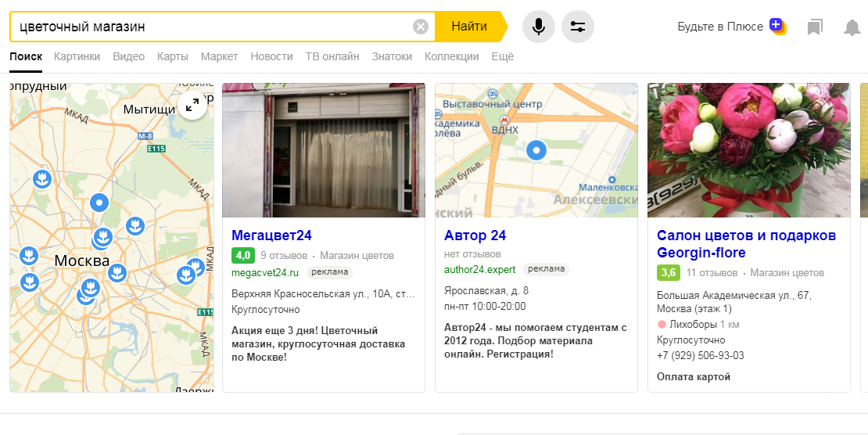
Task: Click the Автор24 мы помогаем студентам description
Action: 536,341
